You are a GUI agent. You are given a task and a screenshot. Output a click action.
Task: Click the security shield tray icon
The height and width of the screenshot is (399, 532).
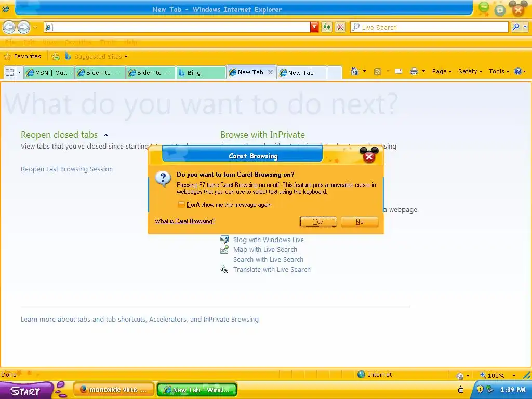point(480,389)
